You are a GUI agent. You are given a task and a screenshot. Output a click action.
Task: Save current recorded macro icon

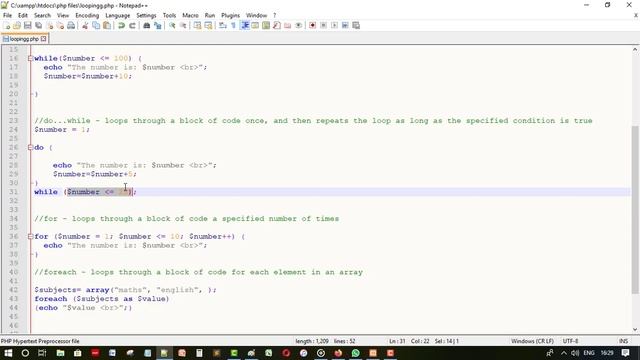pyautogui.click(x=356, y=25)
